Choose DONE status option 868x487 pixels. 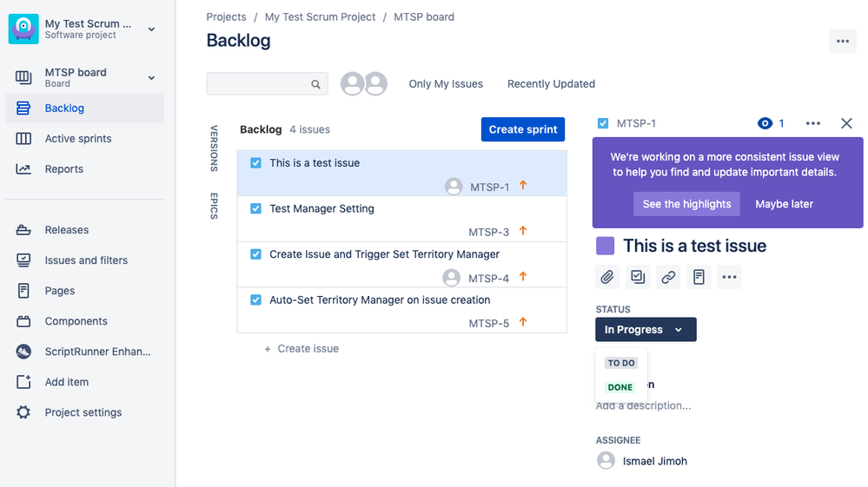pyautogui.click(x=620, y=387)
